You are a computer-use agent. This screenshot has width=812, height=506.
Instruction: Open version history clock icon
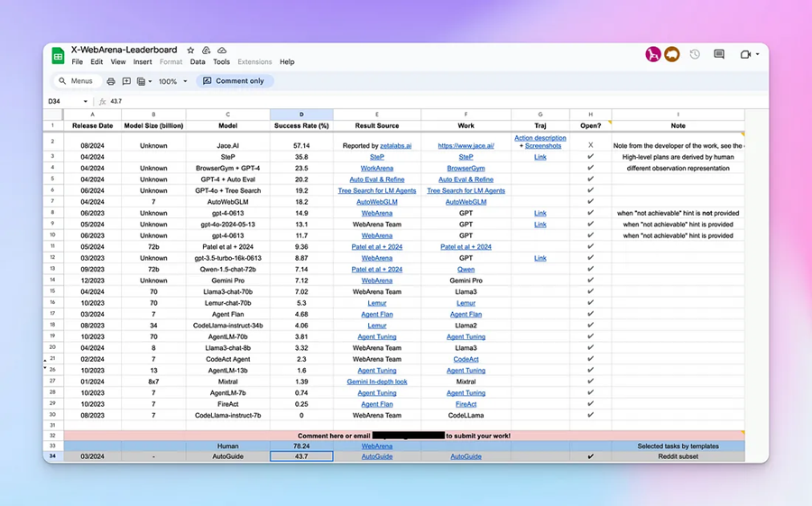[695, 54]
